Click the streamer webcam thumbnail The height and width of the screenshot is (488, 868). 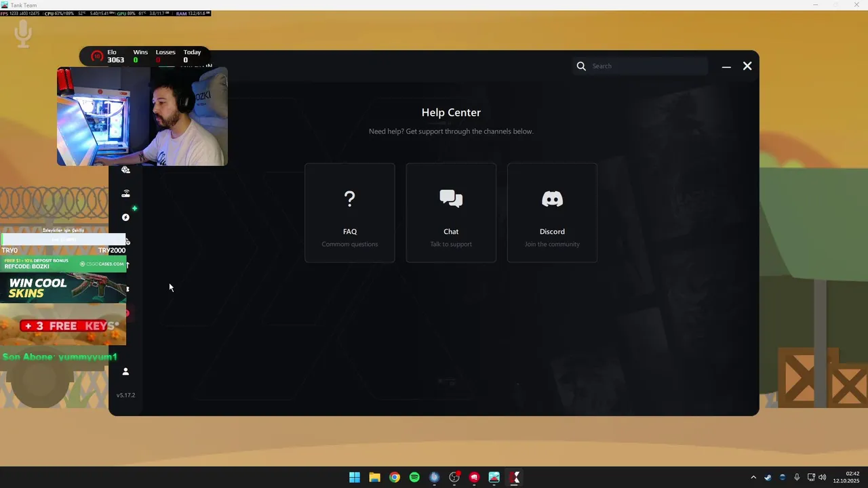142,116
